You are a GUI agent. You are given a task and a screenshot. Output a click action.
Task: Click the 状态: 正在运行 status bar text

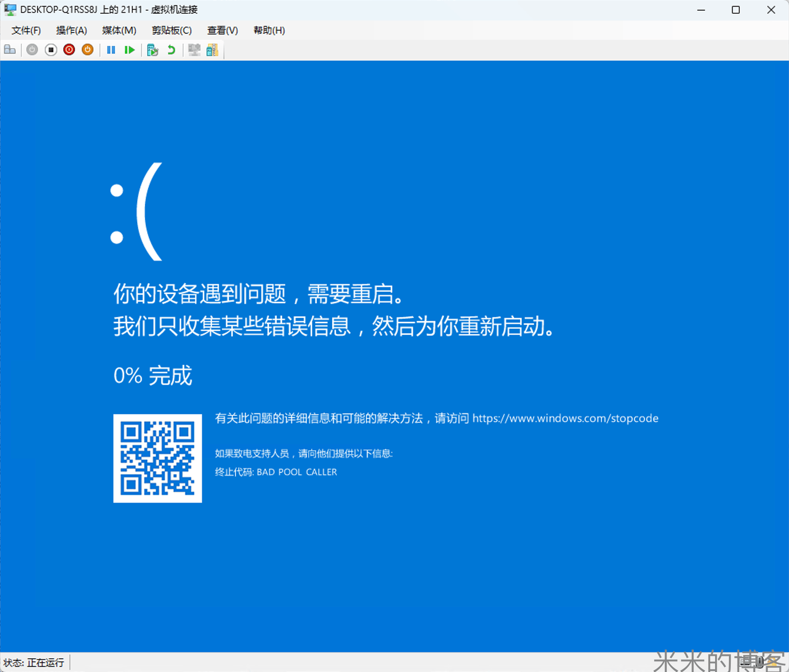click(x=34, y=662)
